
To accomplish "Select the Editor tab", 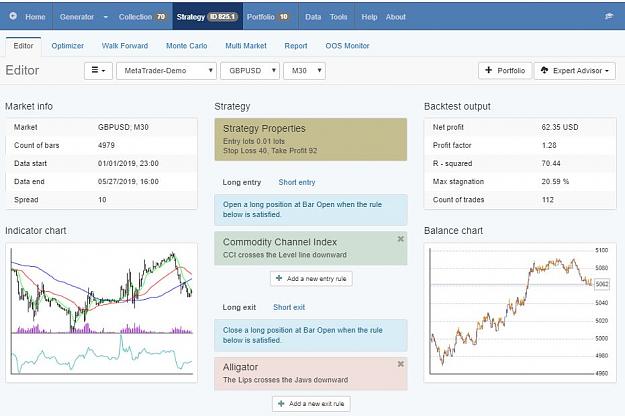I will (x=23, y=46).
